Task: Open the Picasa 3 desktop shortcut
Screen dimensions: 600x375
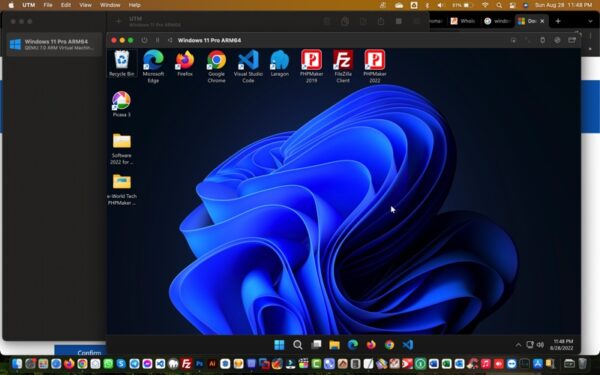Action: coord(121,104)
